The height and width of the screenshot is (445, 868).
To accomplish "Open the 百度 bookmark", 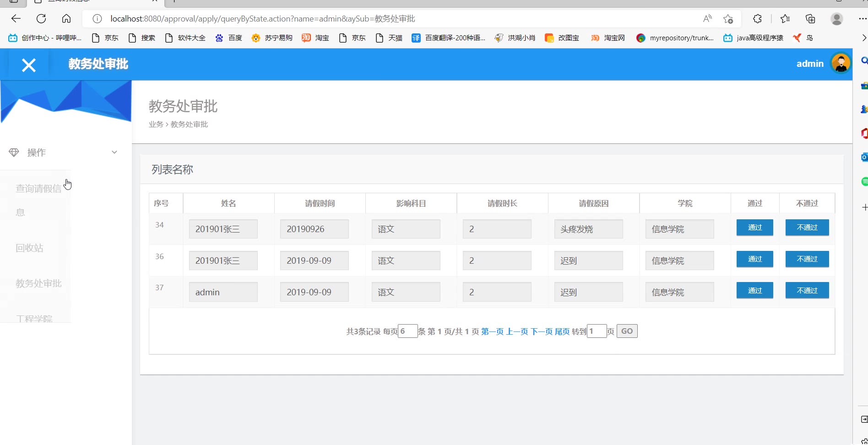I will (x=228, y=38).
